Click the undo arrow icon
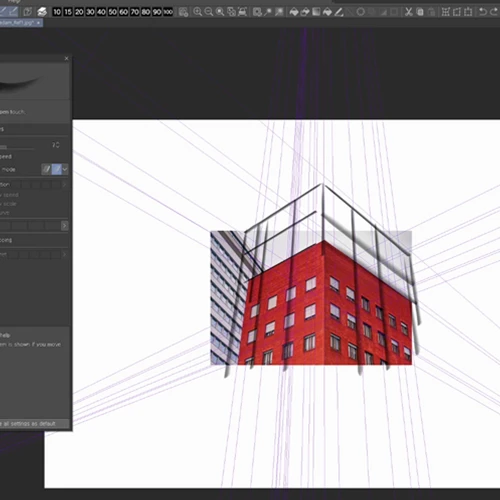The height and width of the screenshot is (500, 500). click(x=482, y=12)
